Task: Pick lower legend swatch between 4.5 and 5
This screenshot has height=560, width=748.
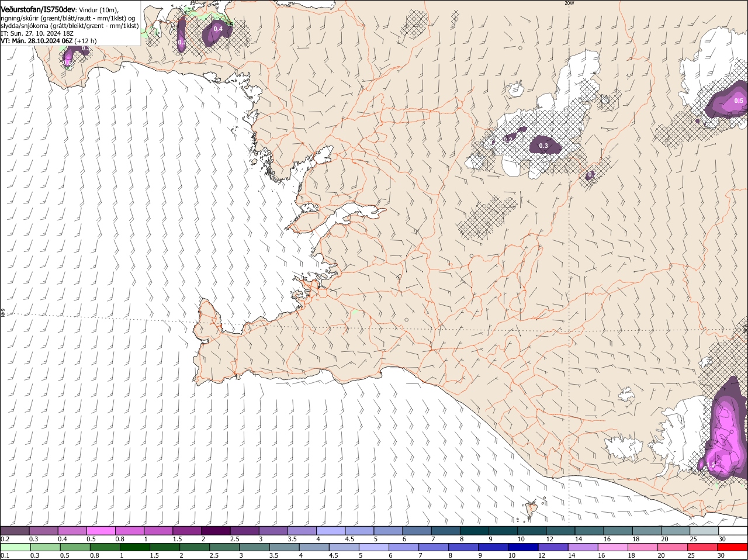Action: pyautogui.click(x=344, y=547)
